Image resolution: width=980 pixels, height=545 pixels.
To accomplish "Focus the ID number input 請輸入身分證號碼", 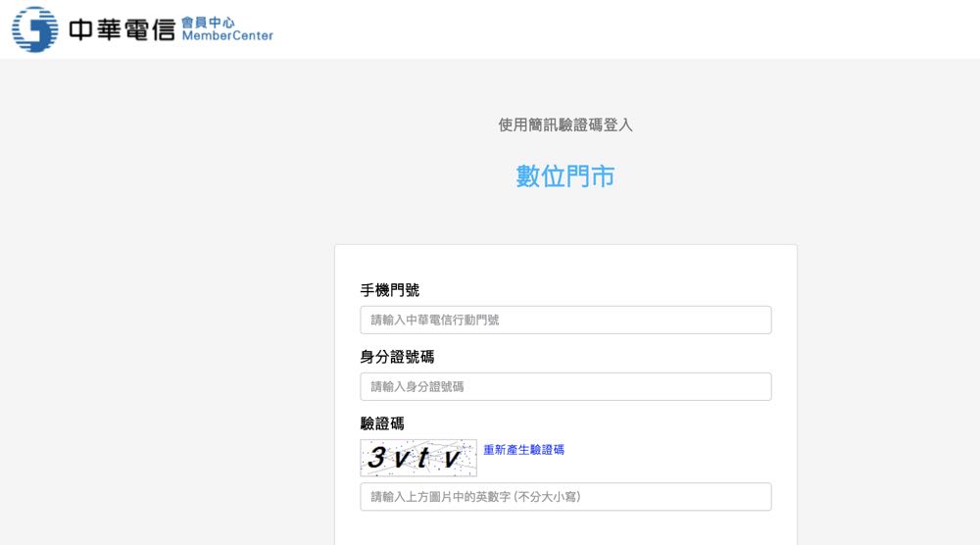I will coord(565,386).
